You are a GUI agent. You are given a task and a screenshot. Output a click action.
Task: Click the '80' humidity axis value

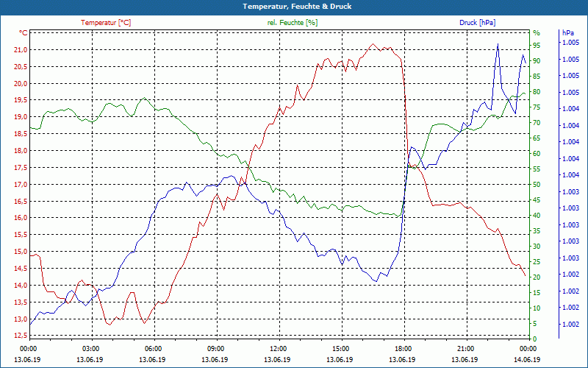tap(537, 92)
